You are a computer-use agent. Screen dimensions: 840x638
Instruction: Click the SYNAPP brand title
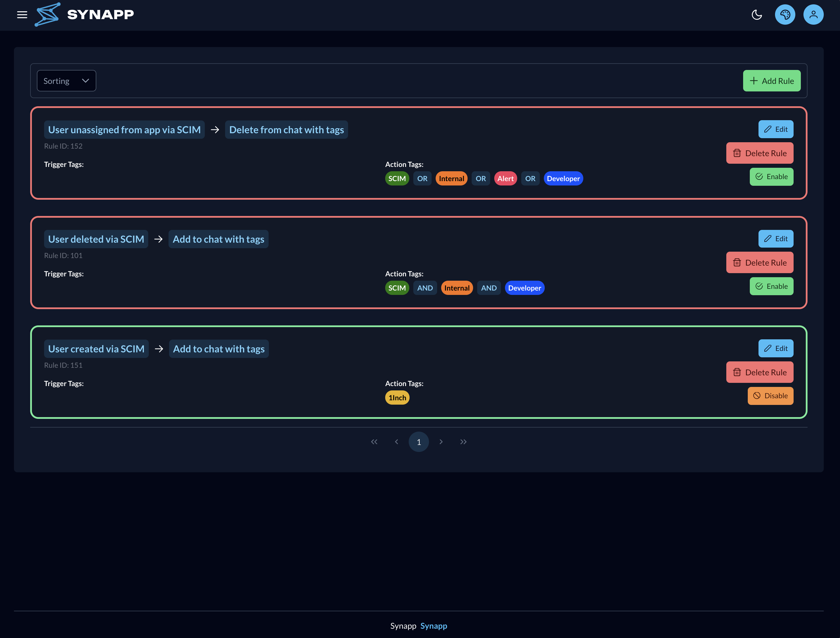point(101,15)
